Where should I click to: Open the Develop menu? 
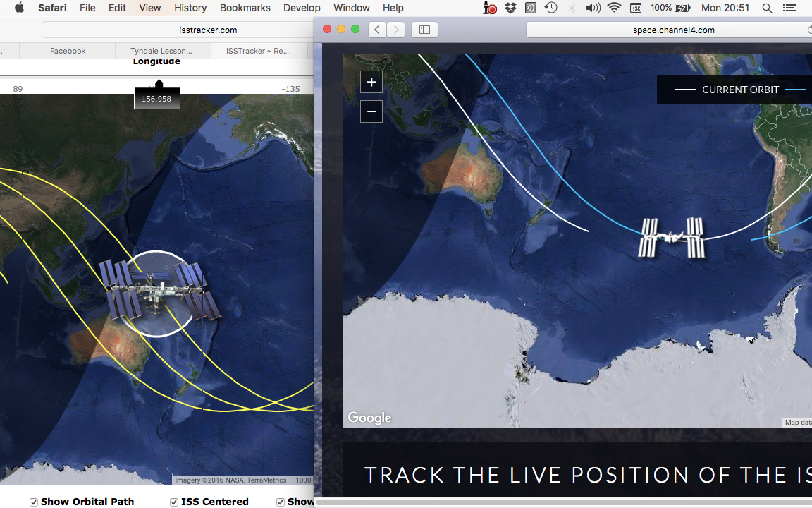coord(302,8)
